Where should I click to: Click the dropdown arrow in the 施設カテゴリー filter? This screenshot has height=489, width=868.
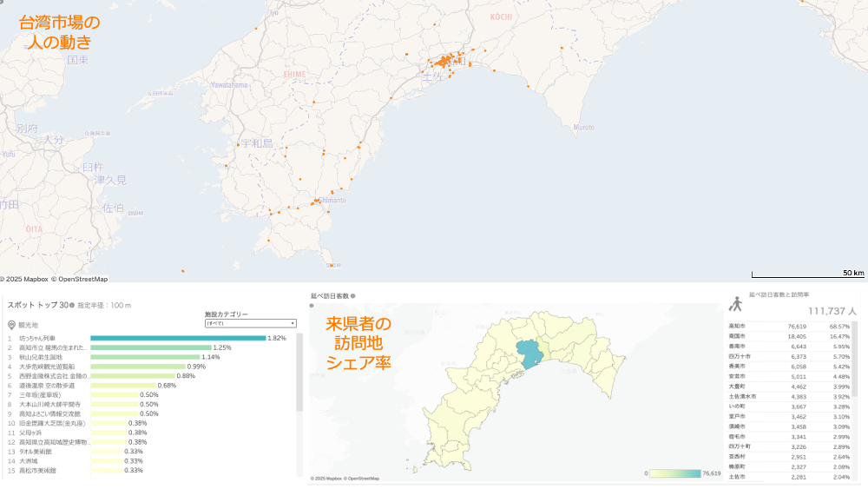click(x=293, y=323)
